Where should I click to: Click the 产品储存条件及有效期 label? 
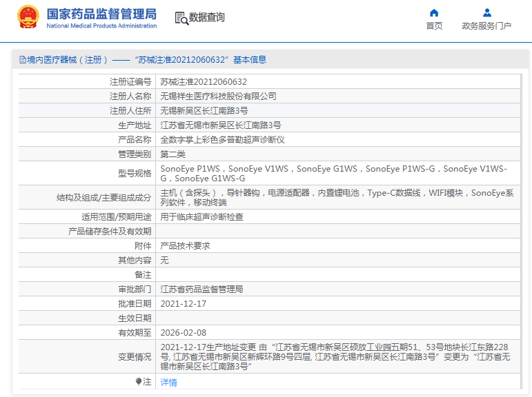110,232
